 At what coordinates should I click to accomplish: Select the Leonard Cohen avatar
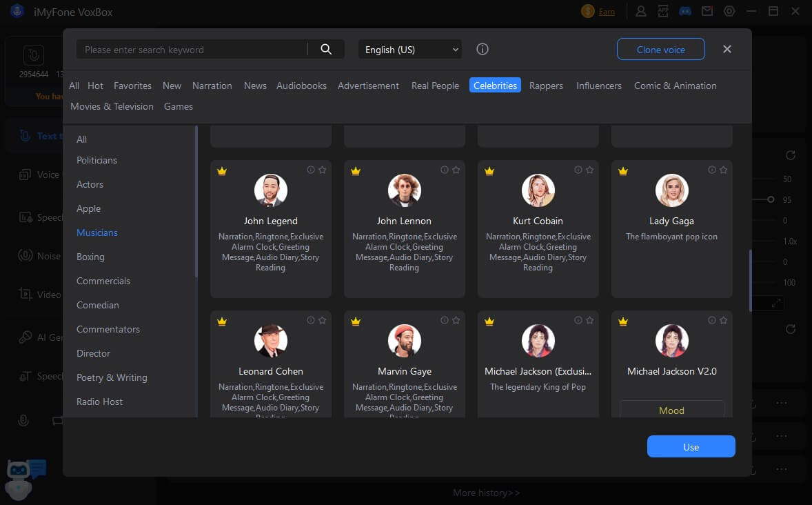click(271, 341)
